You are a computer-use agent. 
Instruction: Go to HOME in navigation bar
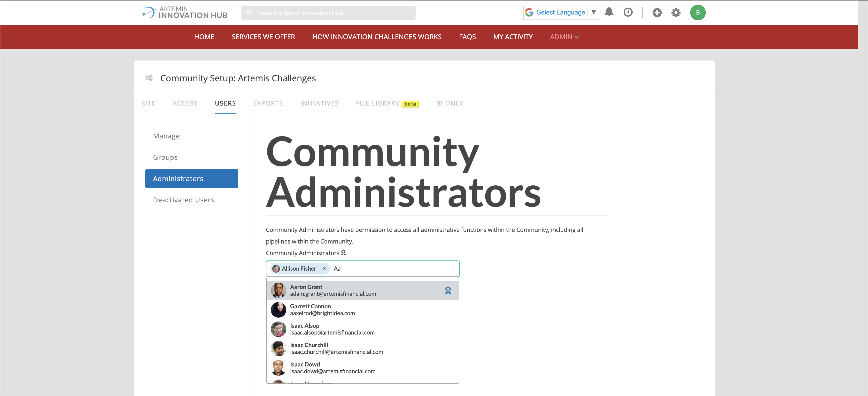204,37
